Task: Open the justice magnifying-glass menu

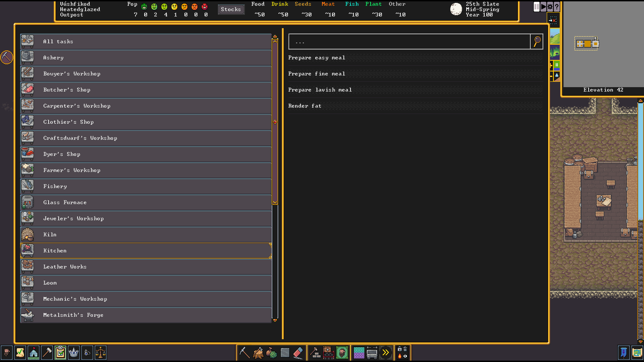Action: pos(87,353)
